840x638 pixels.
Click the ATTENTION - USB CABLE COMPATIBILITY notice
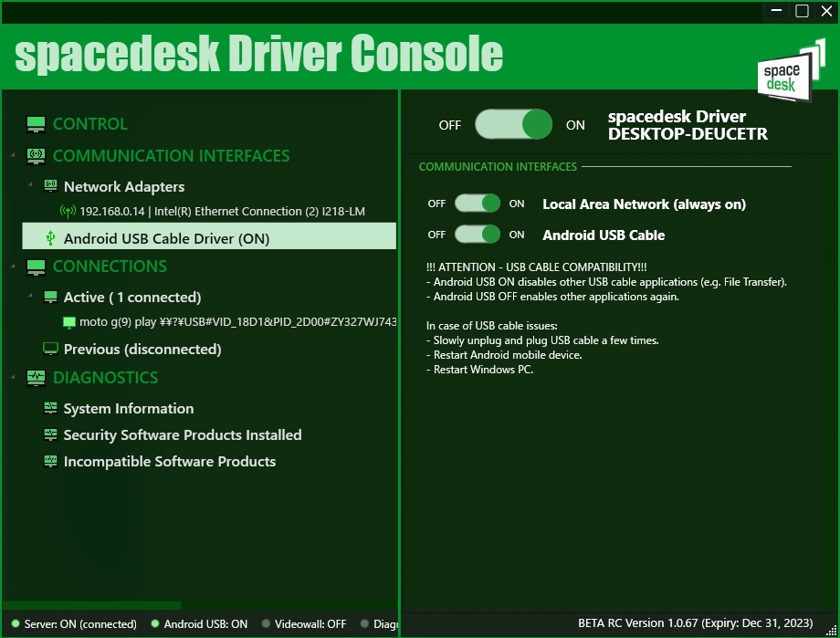tap(536, 267)
